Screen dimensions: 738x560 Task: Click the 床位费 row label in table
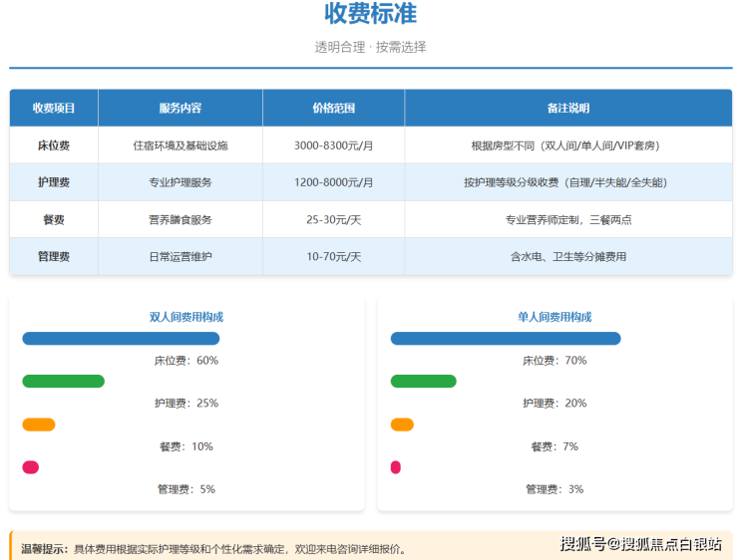point(54,145)
